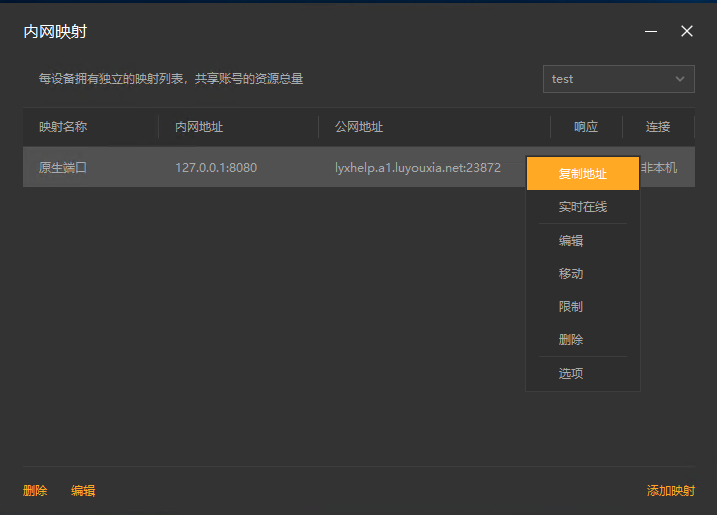717x515 pixels.
Task: Pick 移动 from the context menu
Action: pos(583,274)
